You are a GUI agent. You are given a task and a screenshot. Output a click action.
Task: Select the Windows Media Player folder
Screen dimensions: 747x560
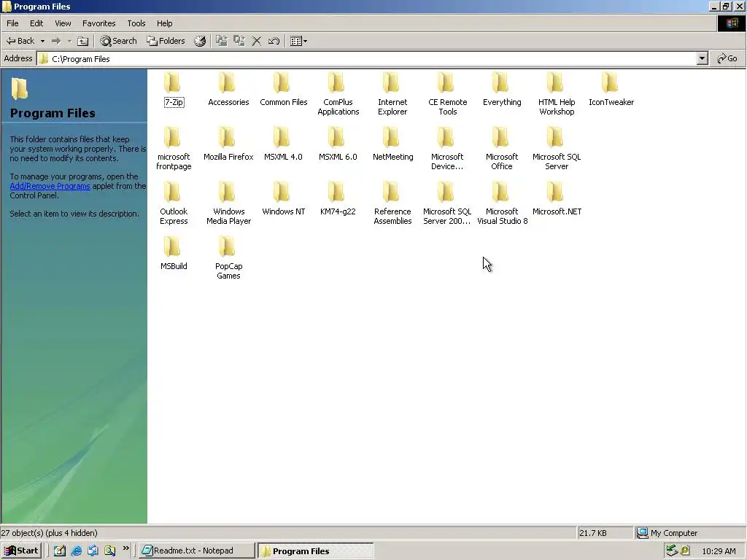228,203
